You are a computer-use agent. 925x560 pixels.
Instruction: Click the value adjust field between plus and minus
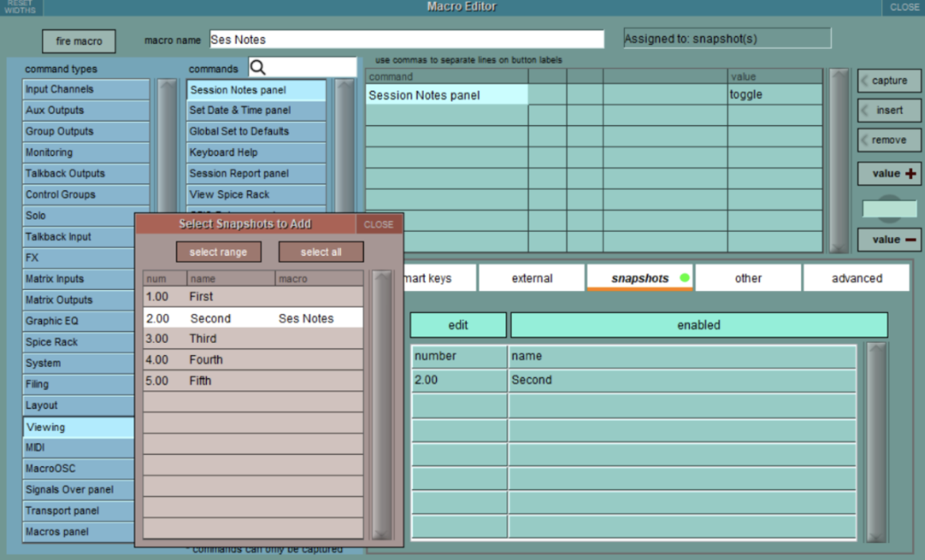pos(889,208)
